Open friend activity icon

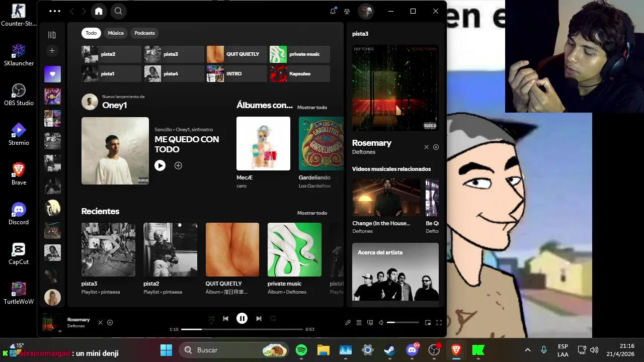[347, 11]
